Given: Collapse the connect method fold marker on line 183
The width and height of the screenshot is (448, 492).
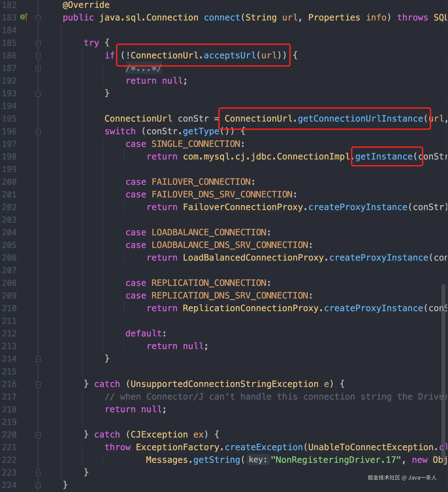Looking at the screenshot, I should (38, 18).
